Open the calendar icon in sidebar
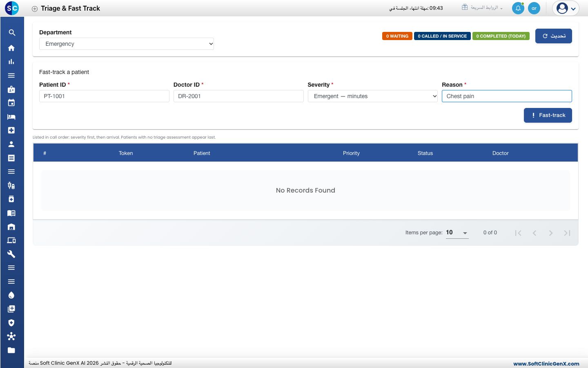588x368 pixels. [11, 103]
